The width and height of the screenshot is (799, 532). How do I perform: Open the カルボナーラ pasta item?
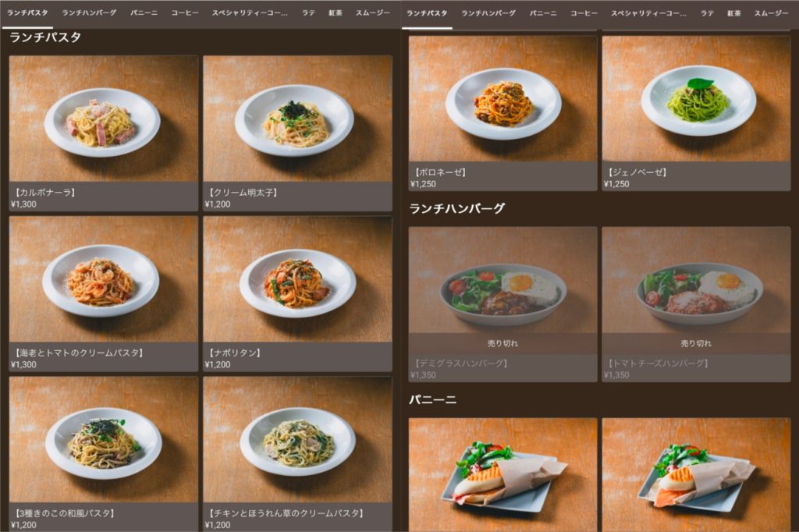coord(104,133)
